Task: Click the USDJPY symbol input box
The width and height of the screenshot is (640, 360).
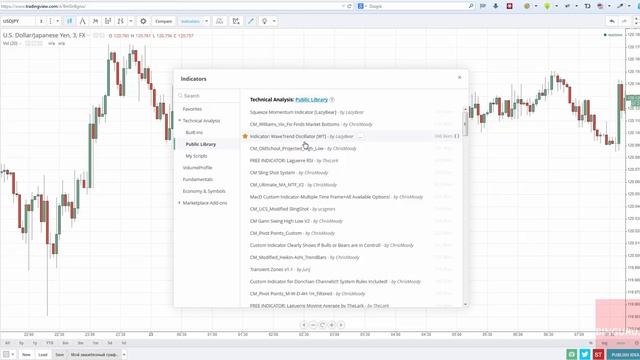Action: pos(18,21)
